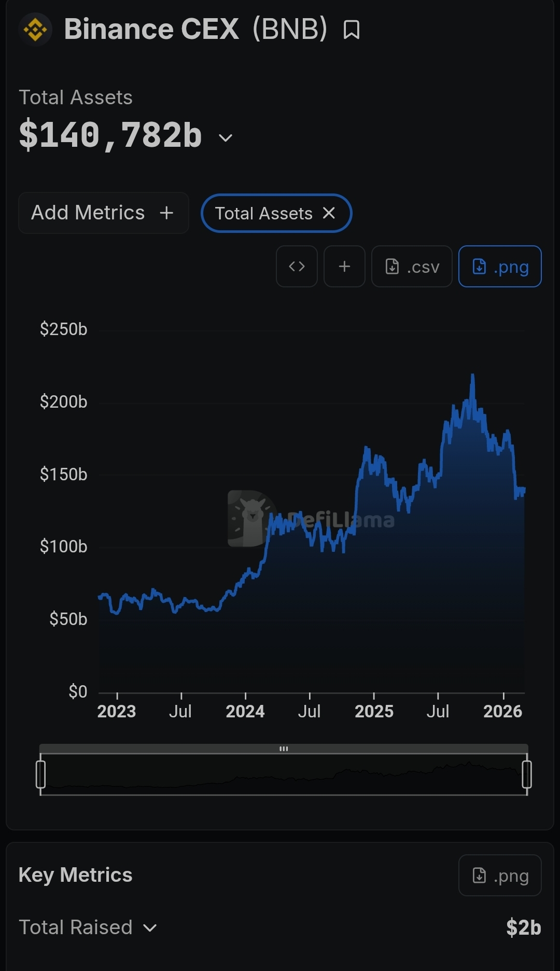Remove the Total Assets metric chip

pyautogui.click(x=329, y=213)
